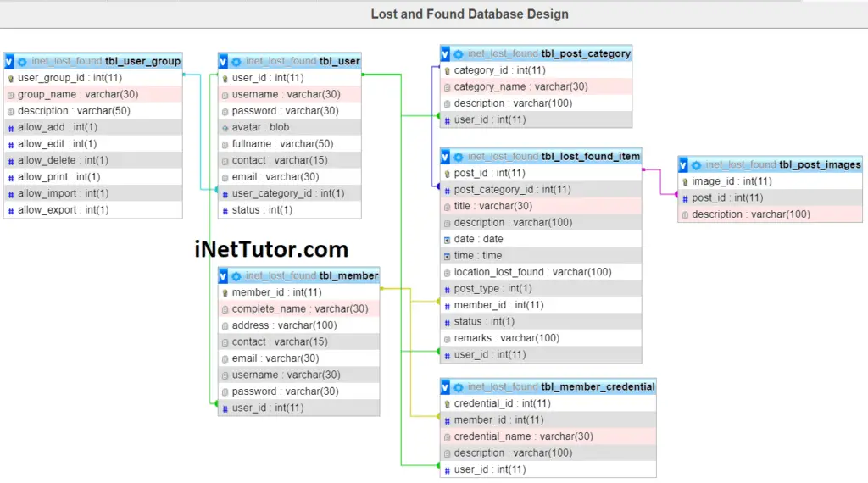Viewport: 868px width, 483px height.
Task: Click time icon beside 'time : time'
Action: (447, 256)
